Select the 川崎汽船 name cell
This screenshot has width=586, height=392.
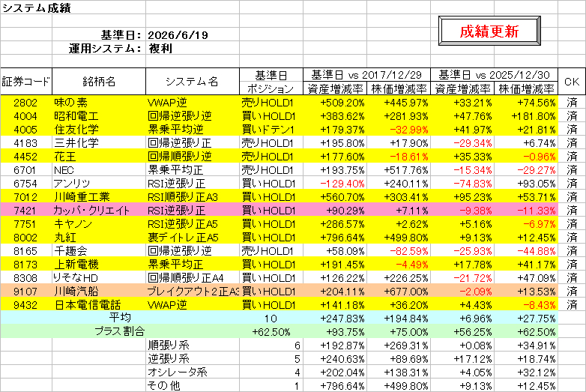pyautogui.click(x=99, y=291)
